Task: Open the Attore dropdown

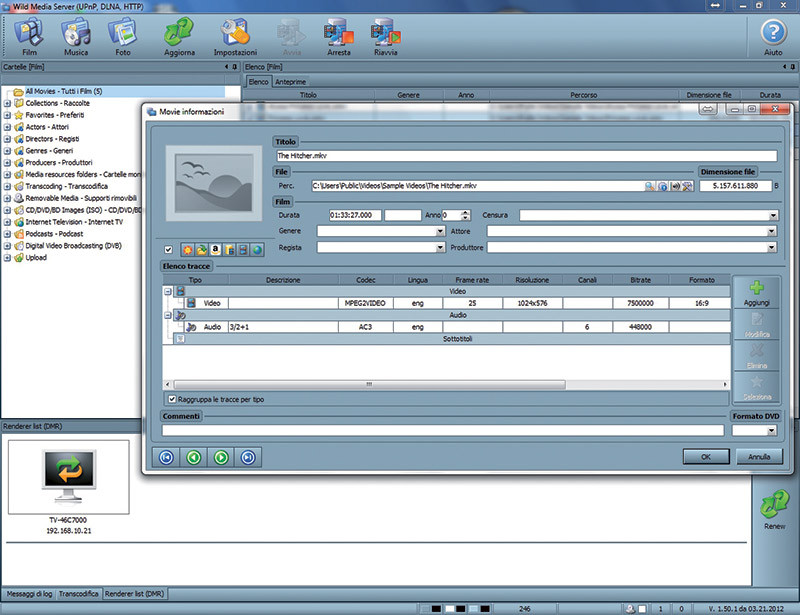Action: (x=771, y=232)
